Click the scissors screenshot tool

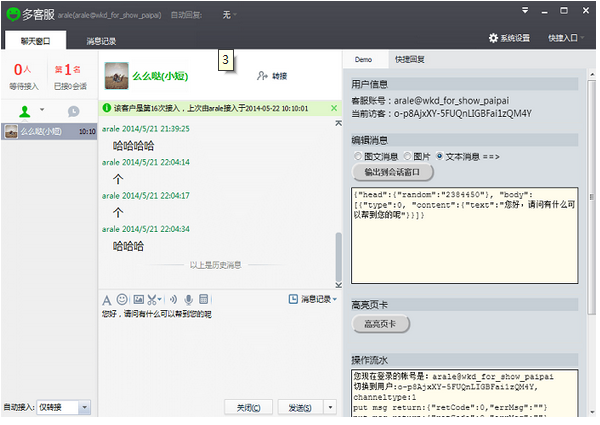152,299
